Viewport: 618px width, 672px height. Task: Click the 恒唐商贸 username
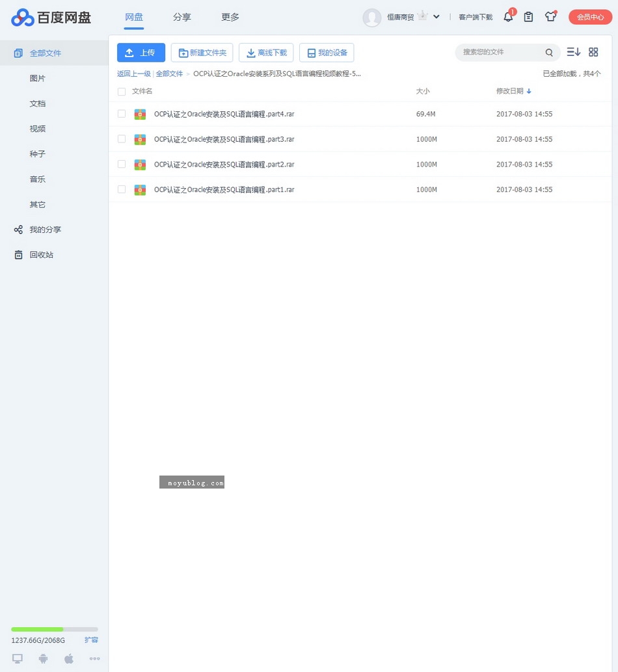pyautogui.click(x=400, y=17)
